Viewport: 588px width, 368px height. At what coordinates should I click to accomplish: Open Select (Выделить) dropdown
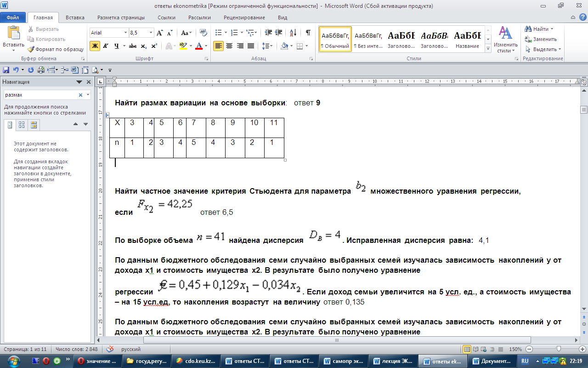[543, 49]
